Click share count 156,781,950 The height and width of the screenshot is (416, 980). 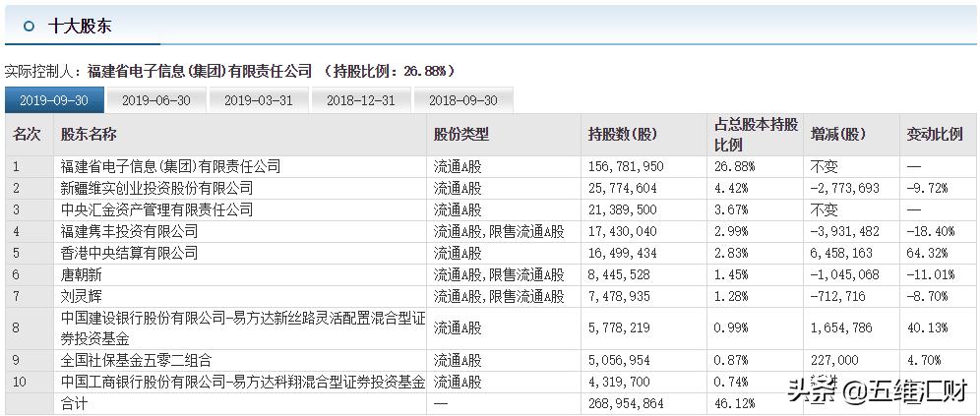(626, 167)
